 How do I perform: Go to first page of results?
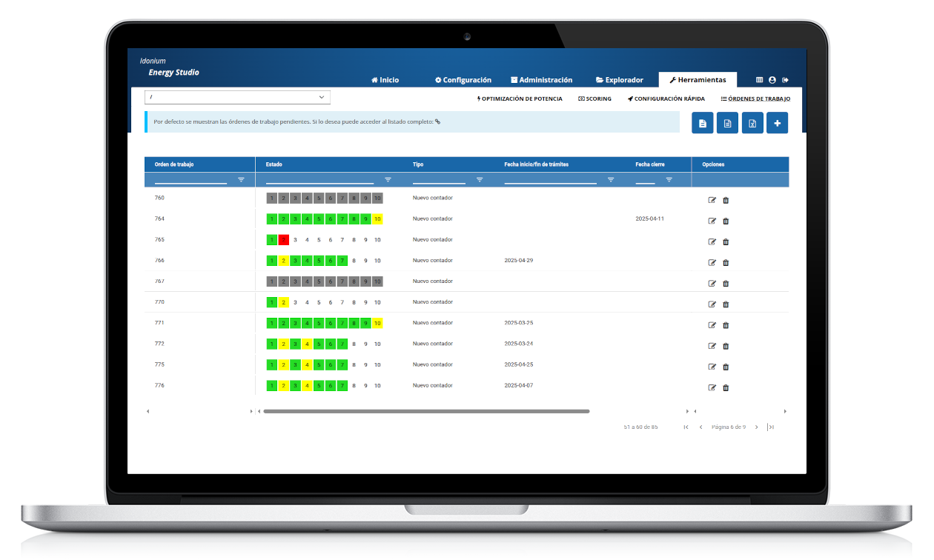tap(686, 427)
